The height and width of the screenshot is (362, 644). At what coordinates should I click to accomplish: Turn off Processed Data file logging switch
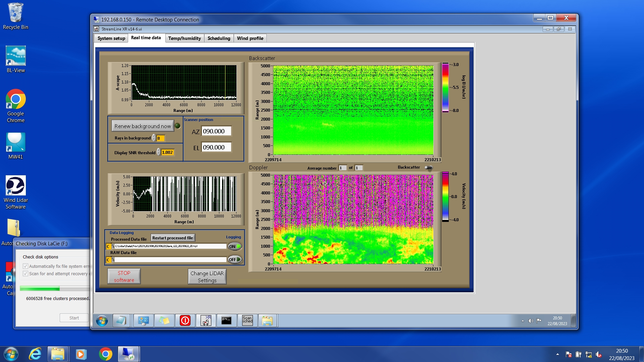(x=235, y=246)
